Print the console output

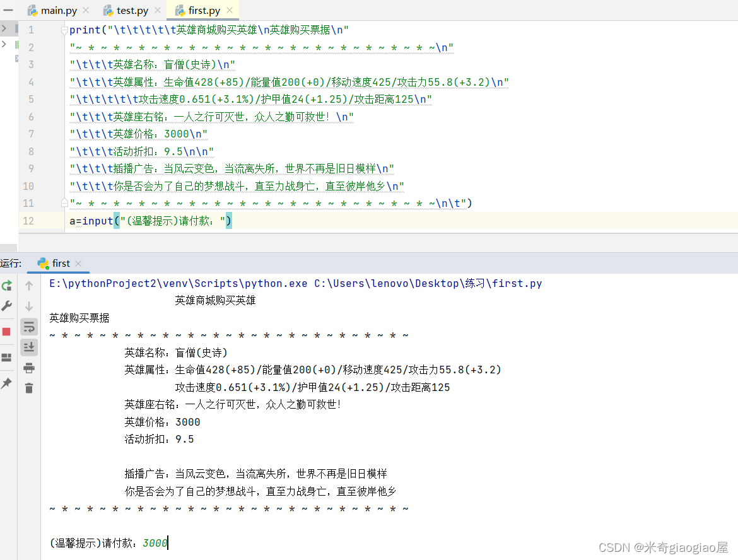point(29,368)
